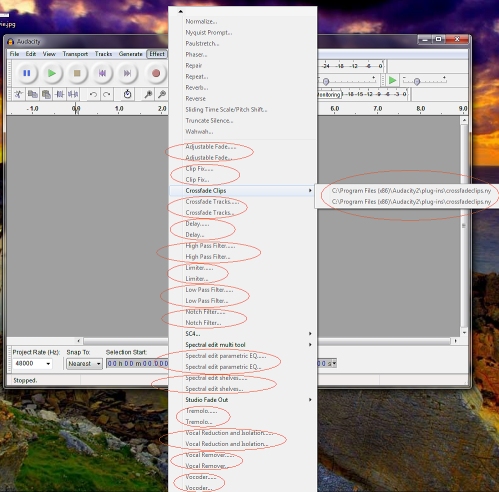Image resolution: width=499 pixels, height=492 pixels.
Task: Click the 'Project Rate (Hz):' label
Action: click(36, 352)
